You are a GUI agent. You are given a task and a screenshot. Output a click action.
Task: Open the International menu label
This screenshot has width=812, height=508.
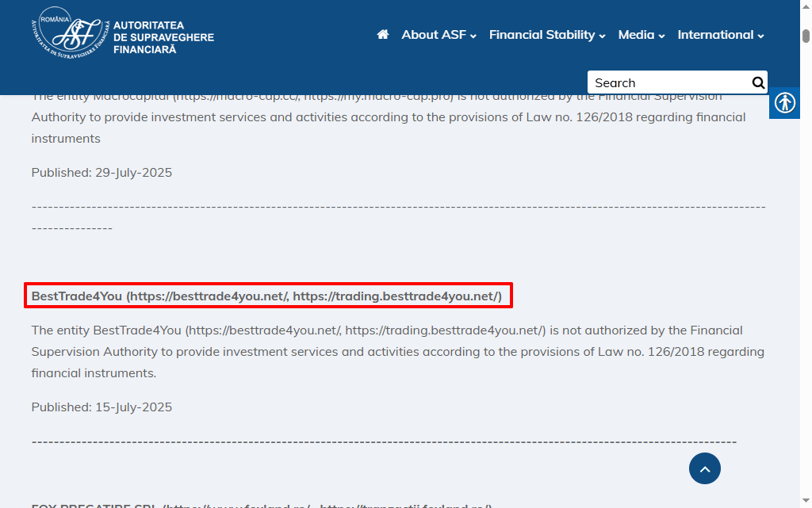point(715,35)
